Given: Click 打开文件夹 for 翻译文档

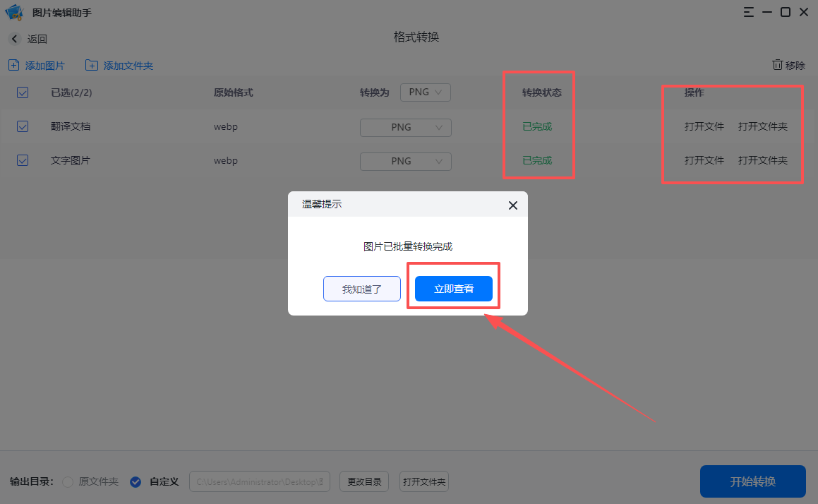Looking at the screenshot, I should [763, 126].
